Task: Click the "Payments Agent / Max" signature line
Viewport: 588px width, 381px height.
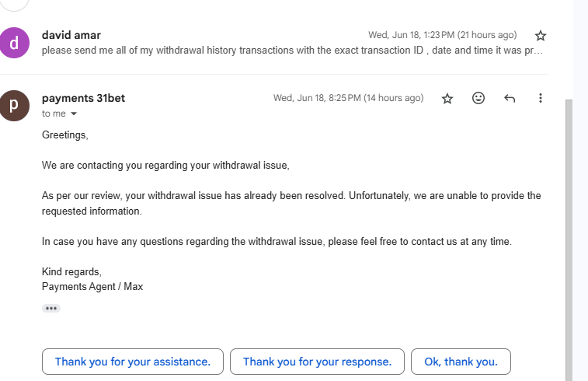Action: pyautogui.click(x=92, y=286)
